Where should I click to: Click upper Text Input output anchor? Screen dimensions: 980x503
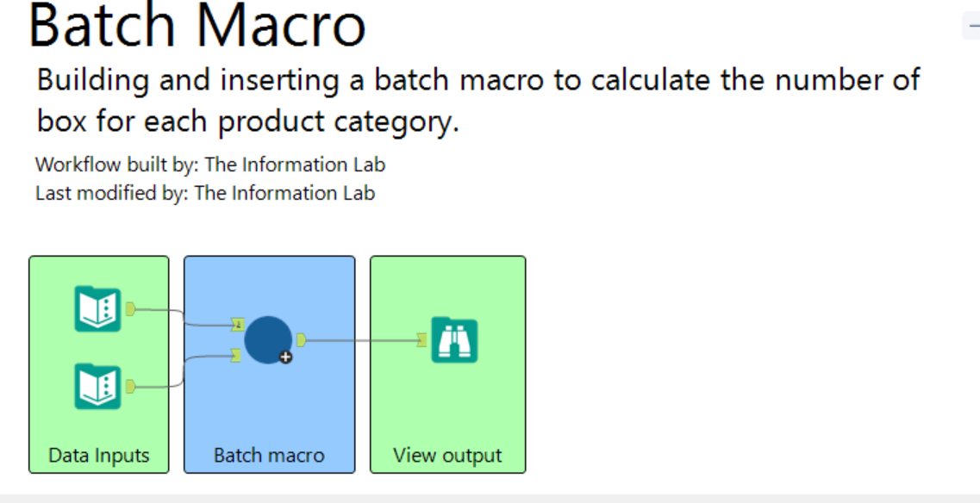131,308
